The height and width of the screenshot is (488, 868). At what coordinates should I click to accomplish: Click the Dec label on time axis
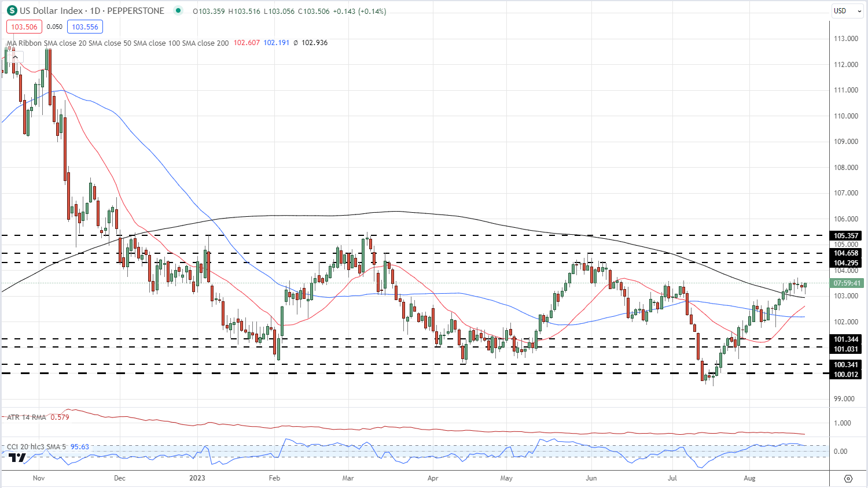[x=119, y=478]
